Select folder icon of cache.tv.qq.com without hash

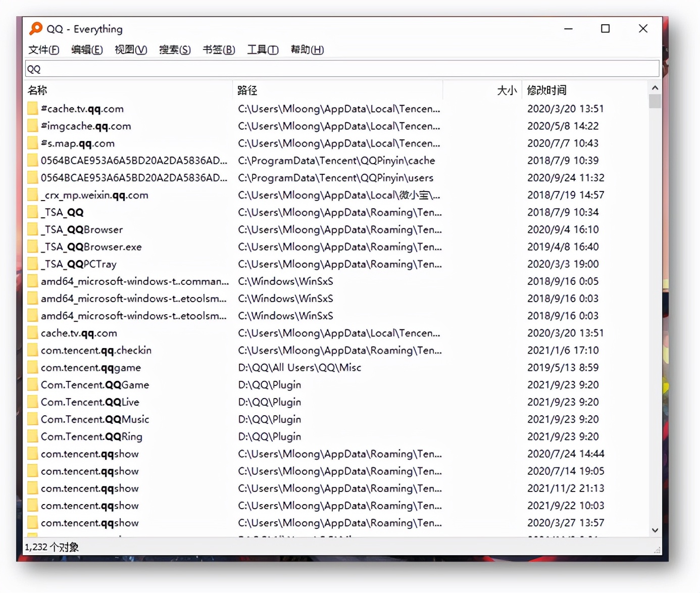(32, 333)
